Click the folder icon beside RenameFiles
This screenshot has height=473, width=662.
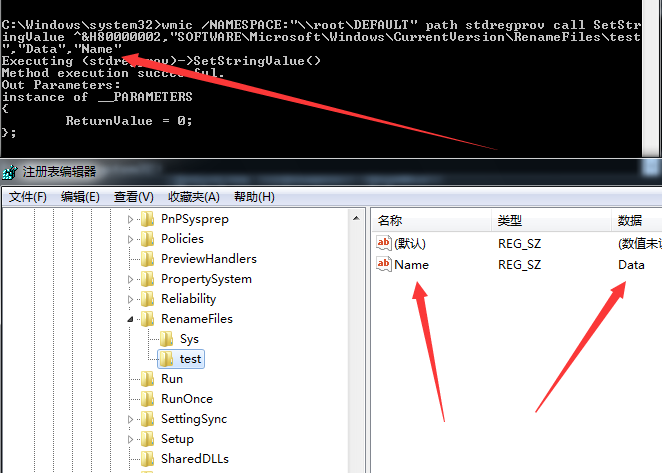point(148,319)
